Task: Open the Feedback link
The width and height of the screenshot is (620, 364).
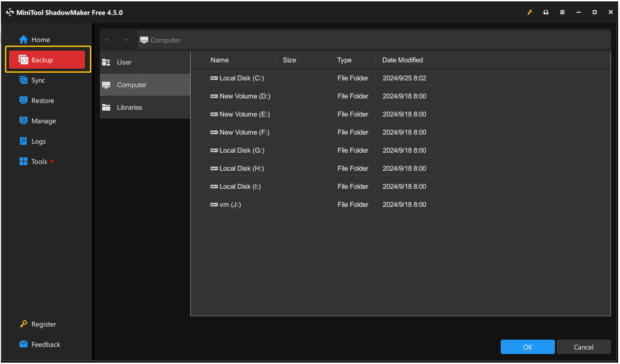Action: (46, 345)
